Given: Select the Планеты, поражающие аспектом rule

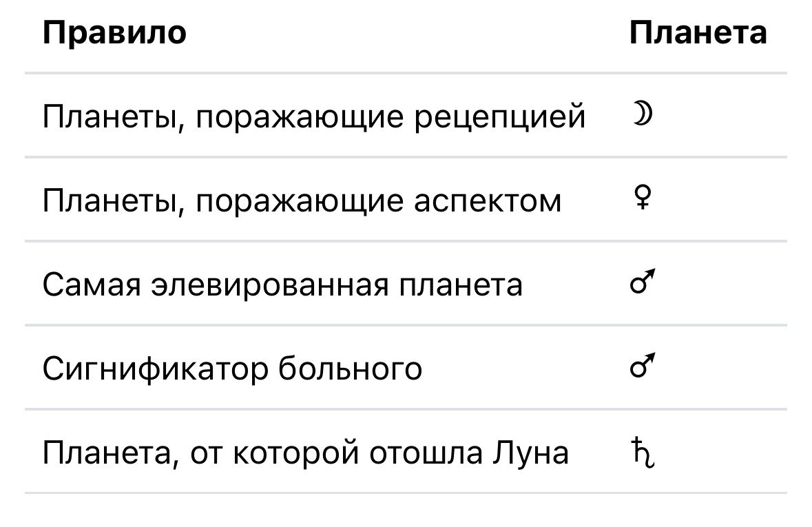Looking at the screenshot, I should click(x=302, y=201).
